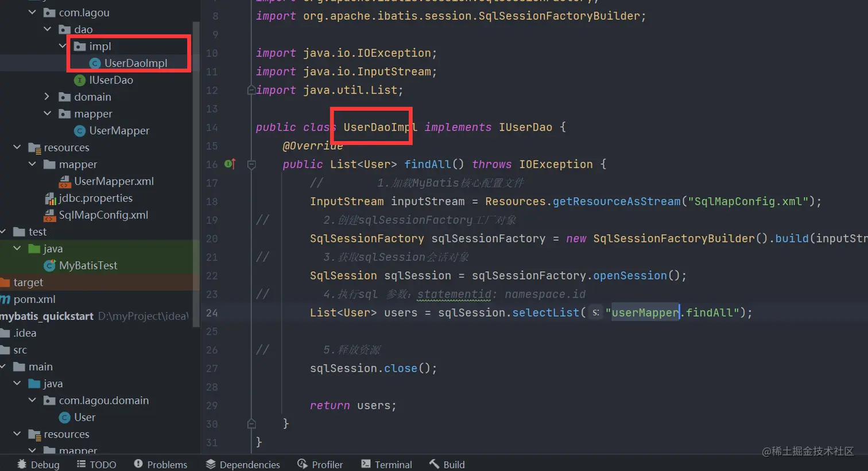Fold the findAll method at line 16
868x471 pixels.
[251, 165]
